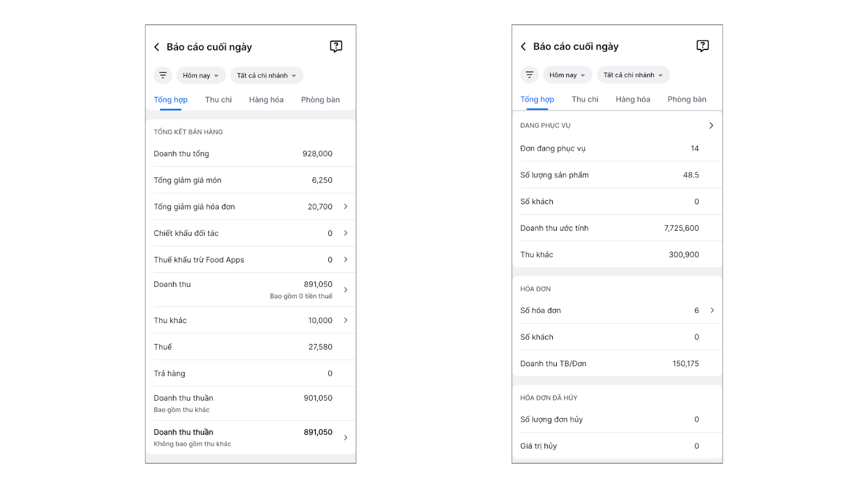868x488 pixels.
Task: Open "Số hóa đơn" details chevron
Action: (712, 311)
